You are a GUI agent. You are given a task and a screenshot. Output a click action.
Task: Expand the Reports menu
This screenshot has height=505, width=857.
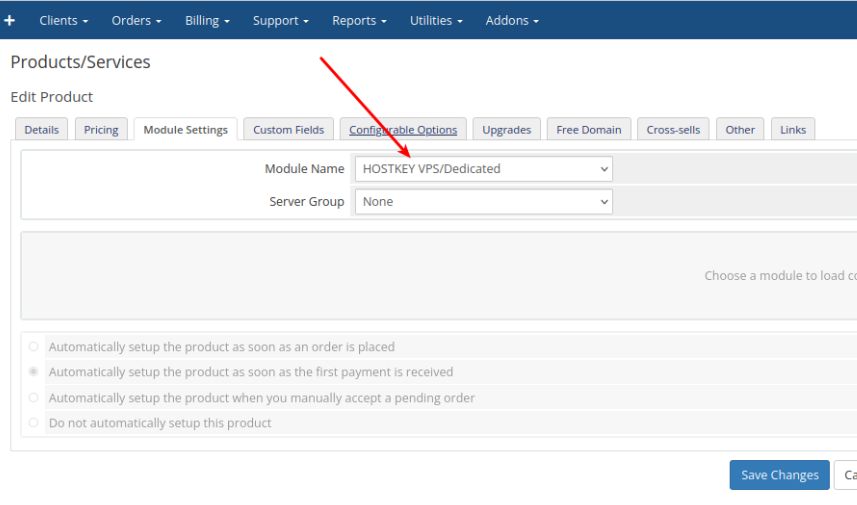click(x=359, y=21)
